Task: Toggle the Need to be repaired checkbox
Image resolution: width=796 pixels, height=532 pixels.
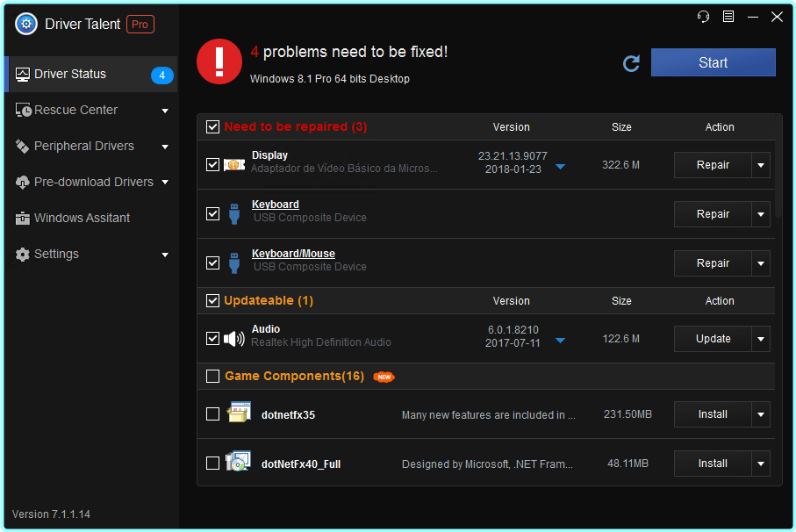Action: [x=213, y=127]
